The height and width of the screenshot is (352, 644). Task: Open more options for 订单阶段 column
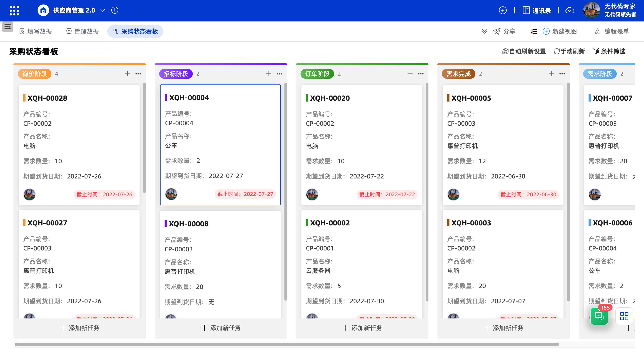(421, 74)
